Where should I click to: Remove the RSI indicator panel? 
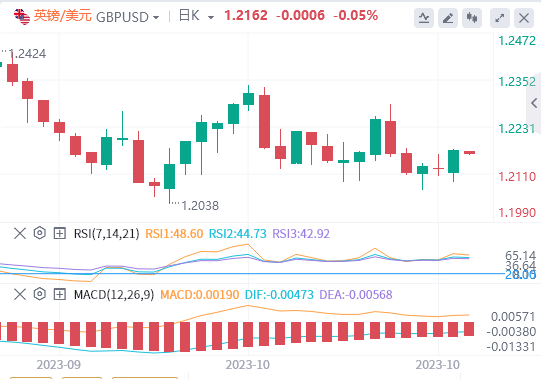pyautogui.click(x=20, y=233)
